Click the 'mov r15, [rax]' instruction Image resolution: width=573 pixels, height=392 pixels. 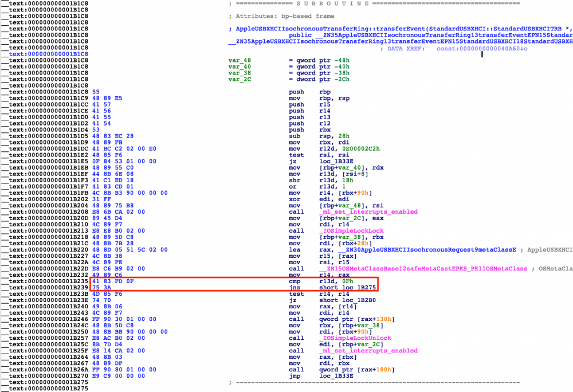click(323, 256)
